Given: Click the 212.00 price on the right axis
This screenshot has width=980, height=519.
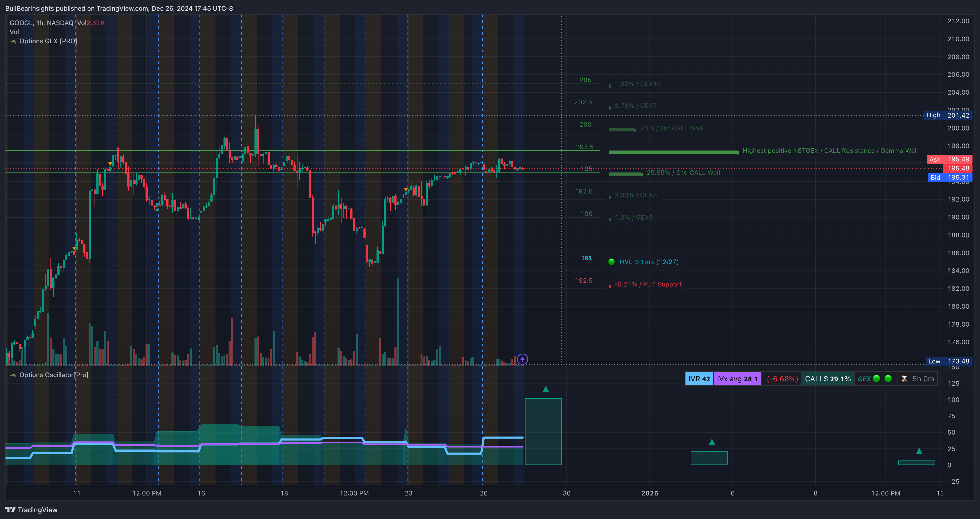Looking at the screenshot, I should pos(958,21).
